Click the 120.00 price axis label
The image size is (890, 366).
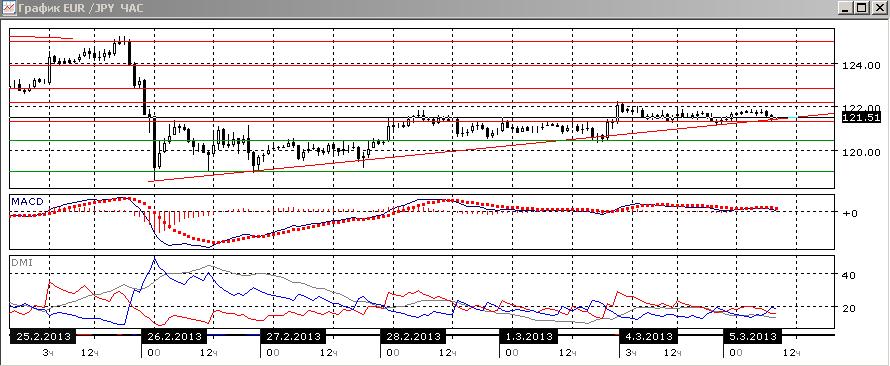click(861, 152)
